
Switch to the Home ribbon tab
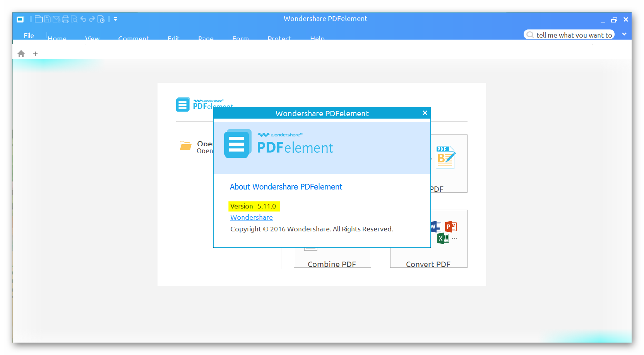click(x=57, y=38)
